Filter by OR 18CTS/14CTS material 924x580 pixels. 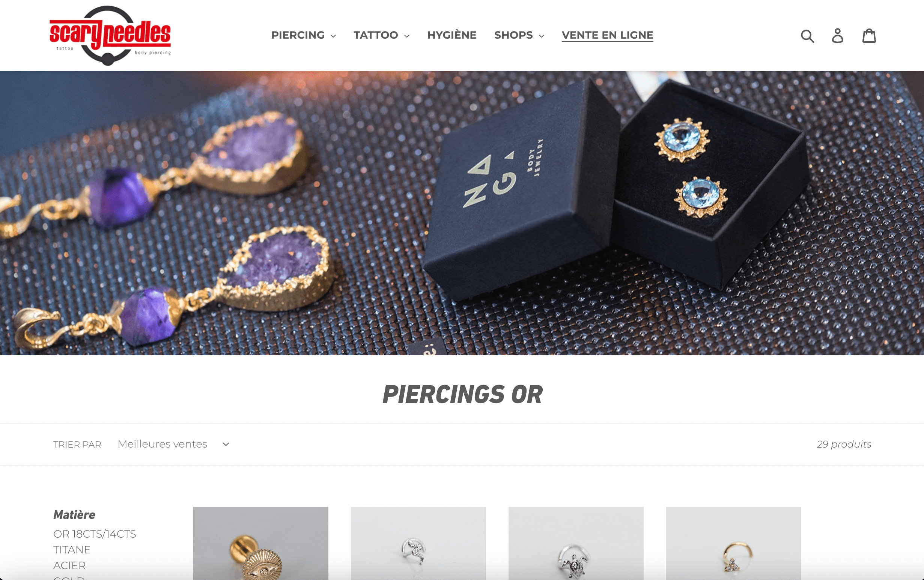pos(95,534)
